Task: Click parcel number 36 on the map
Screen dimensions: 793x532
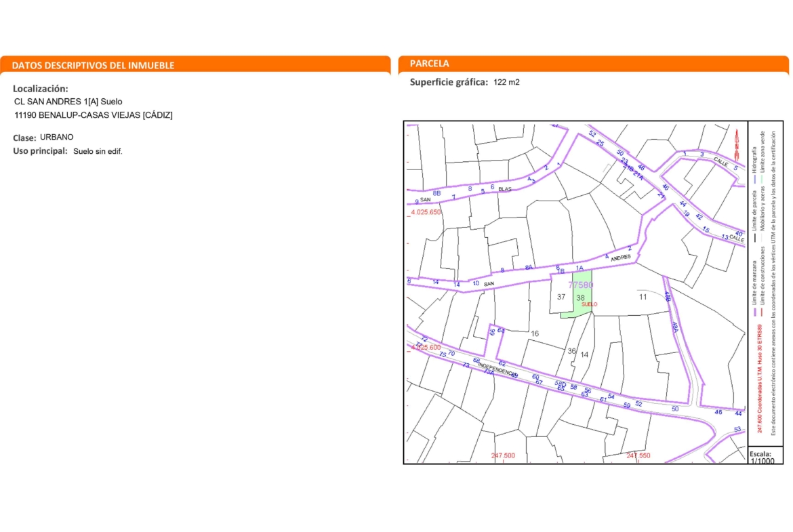Action: pyautogui.click(x=571, y=351)
